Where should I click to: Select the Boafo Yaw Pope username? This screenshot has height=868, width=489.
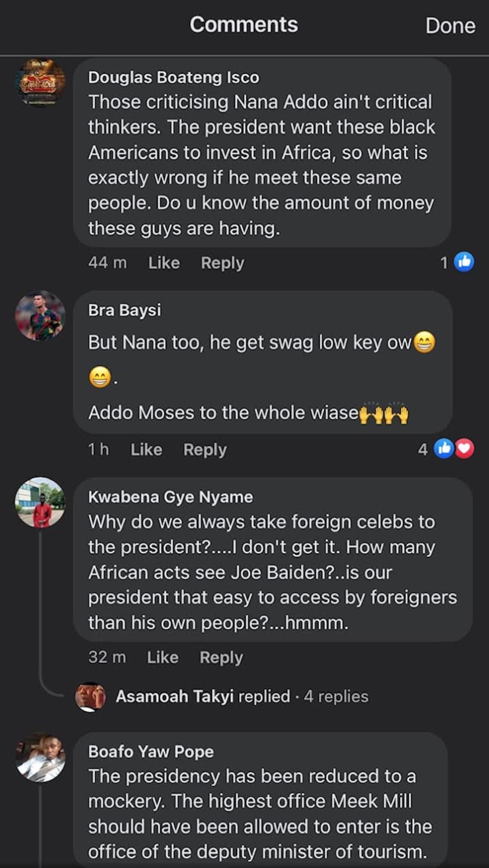[151, 752]
